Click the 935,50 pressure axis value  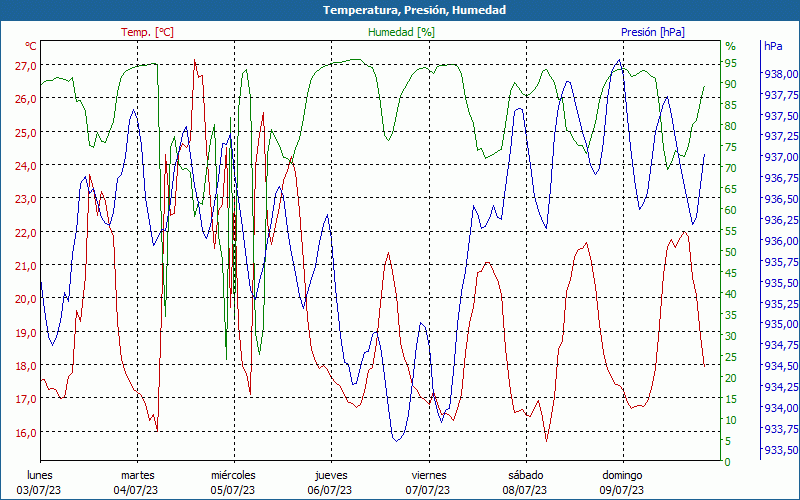[x=780, y=283]
